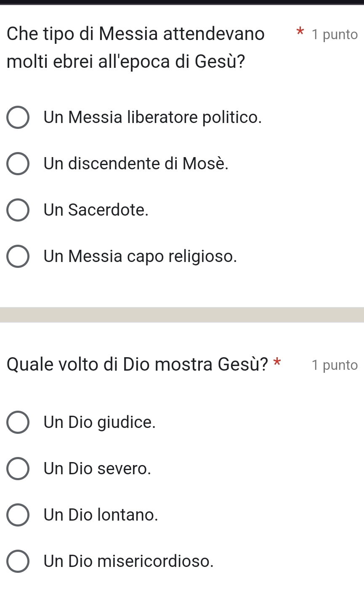Screen dimensions: 364x596
Task: Click the 'Un Dio lontano.' answer label
Action: (101, 515)
